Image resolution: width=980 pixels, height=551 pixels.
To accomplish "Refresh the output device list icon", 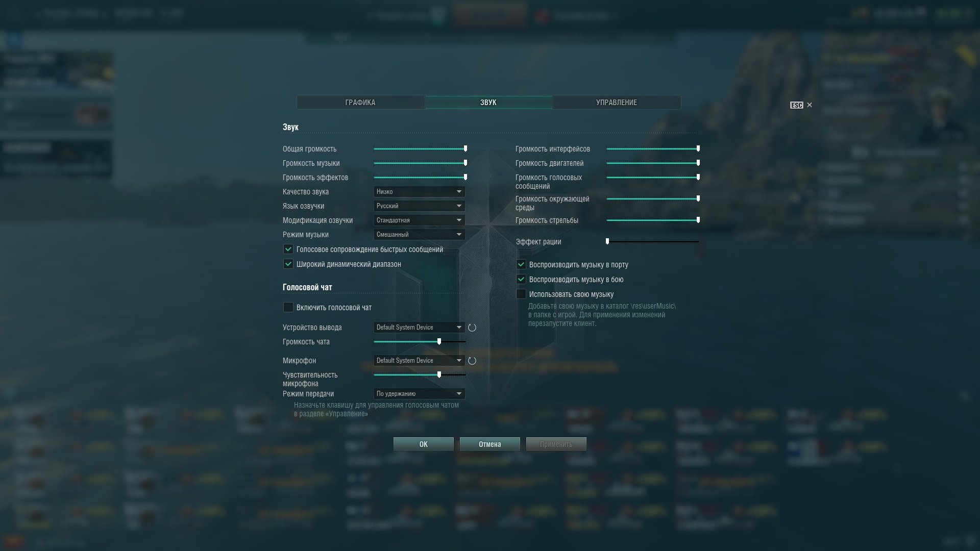I will coord(472,328).
